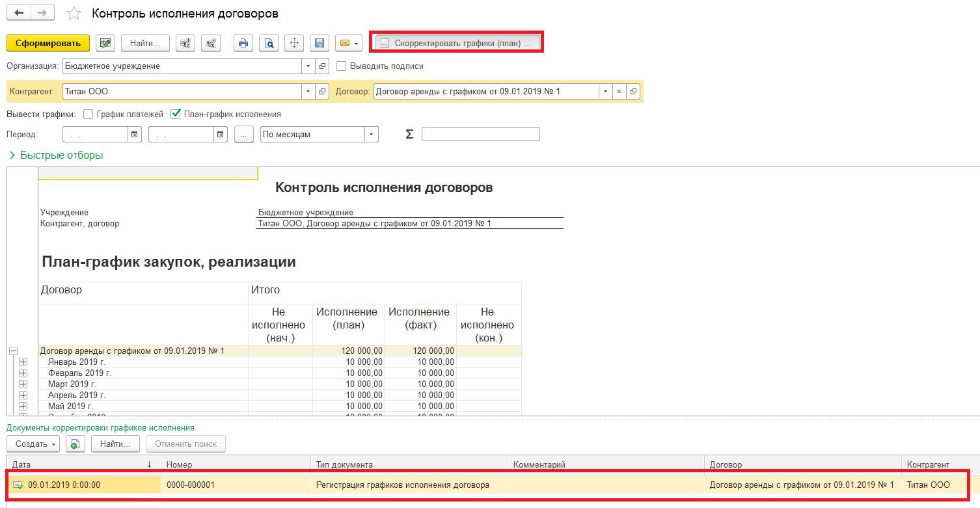Open the Организация field's open-form icon
The width and height of the screenshot is (980, 508).
pos(323,66)
